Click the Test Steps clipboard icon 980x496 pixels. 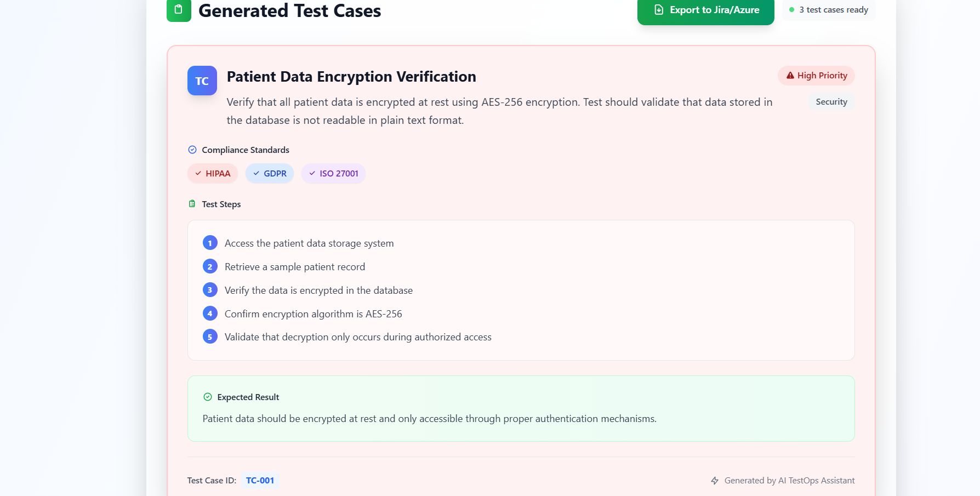click(x=192, y=204)
